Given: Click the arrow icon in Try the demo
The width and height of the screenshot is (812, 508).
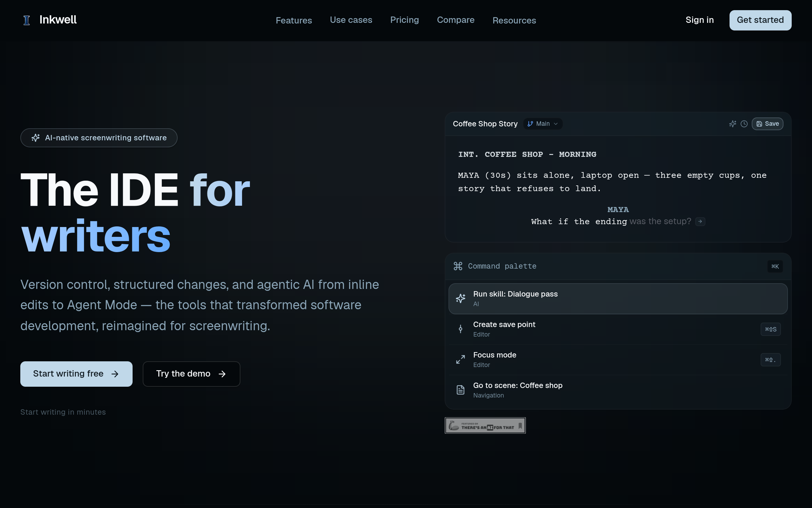Looking at the screenshot, I should coord(222,374).
